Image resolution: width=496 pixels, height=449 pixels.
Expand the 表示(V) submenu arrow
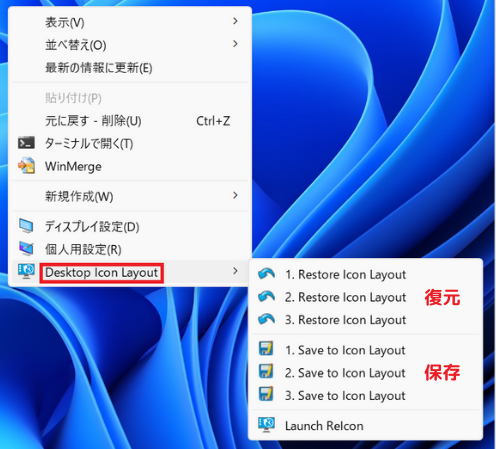(235, 21)
